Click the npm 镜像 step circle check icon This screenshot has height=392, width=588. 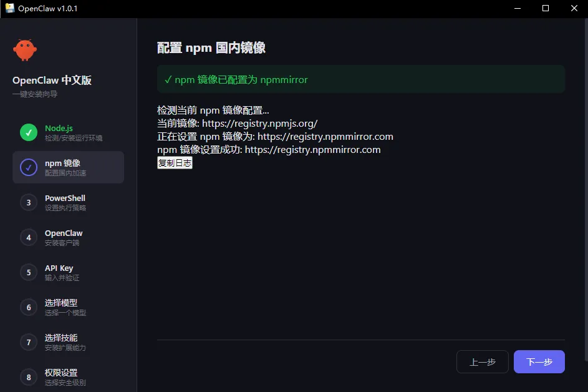pos(29,167)
